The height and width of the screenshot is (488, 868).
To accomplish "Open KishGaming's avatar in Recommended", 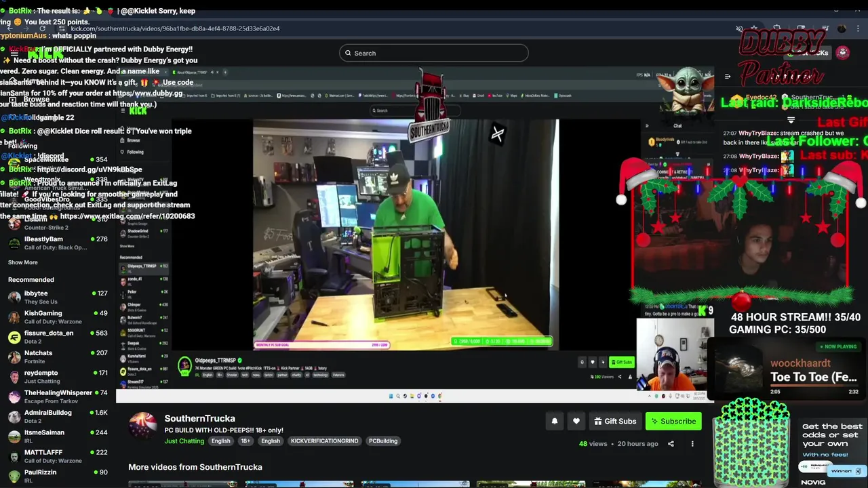I will point(14,317).
